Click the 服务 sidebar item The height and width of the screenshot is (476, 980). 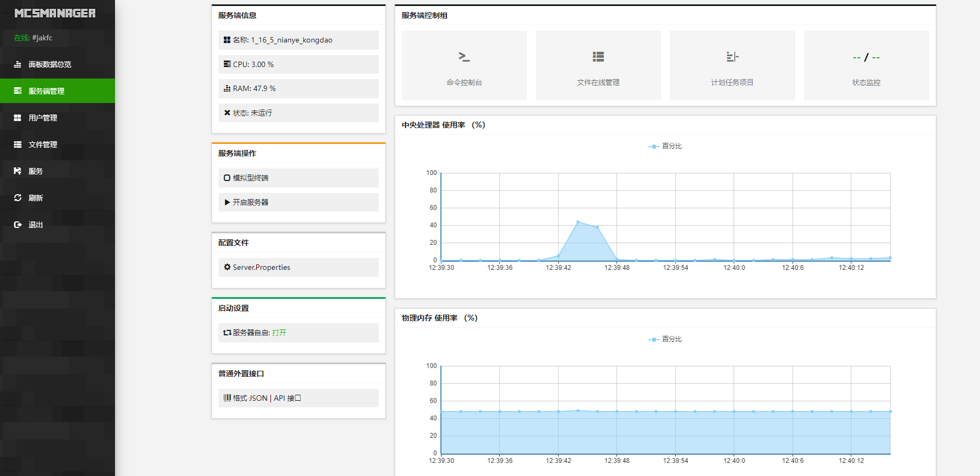click(57, 171)
